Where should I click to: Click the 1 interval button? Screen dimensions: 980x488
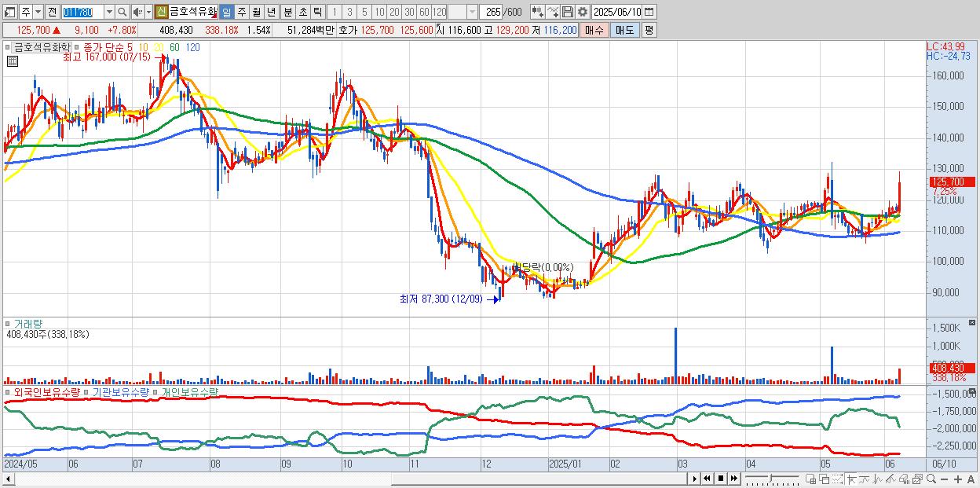click(334, 12)
